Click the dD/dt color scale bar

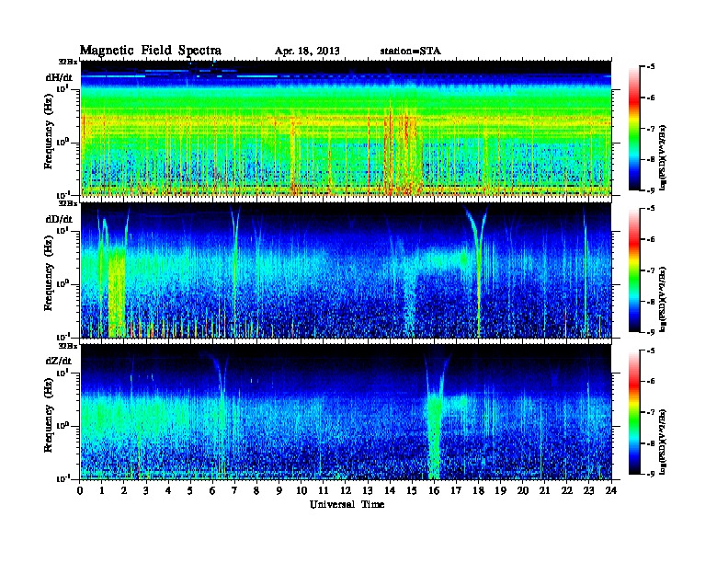[633, 270]
